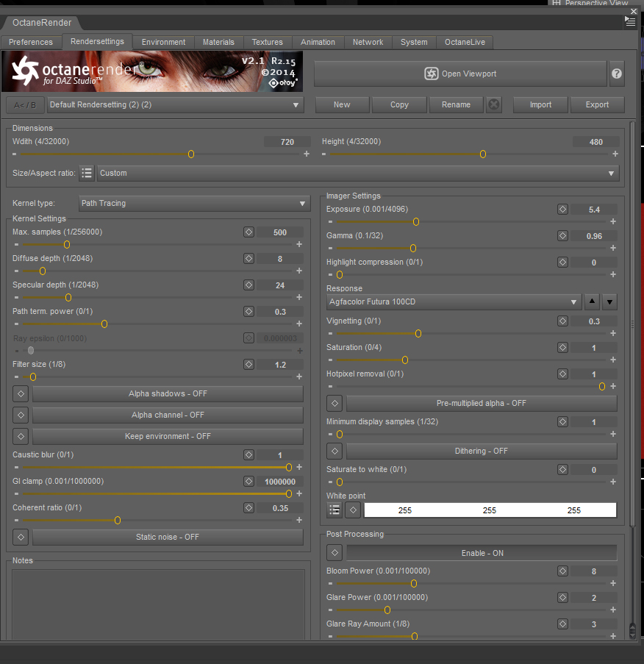The width and height of the screenshot is (644, 664).
Task: Select next Response curve with down arrow
Action: coord(609,302)
